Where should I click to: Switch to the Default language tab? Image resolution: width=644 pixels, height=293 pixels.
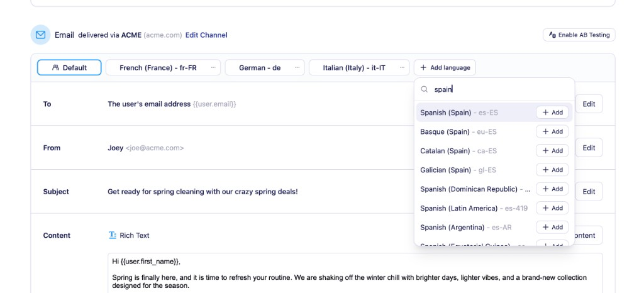pyautogui.click(x=69, y=68)
